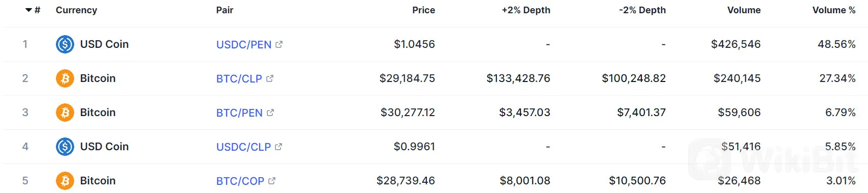Toggle sort arrow next to # column
This screenshot has height=193, width=868.
(28, 10)
